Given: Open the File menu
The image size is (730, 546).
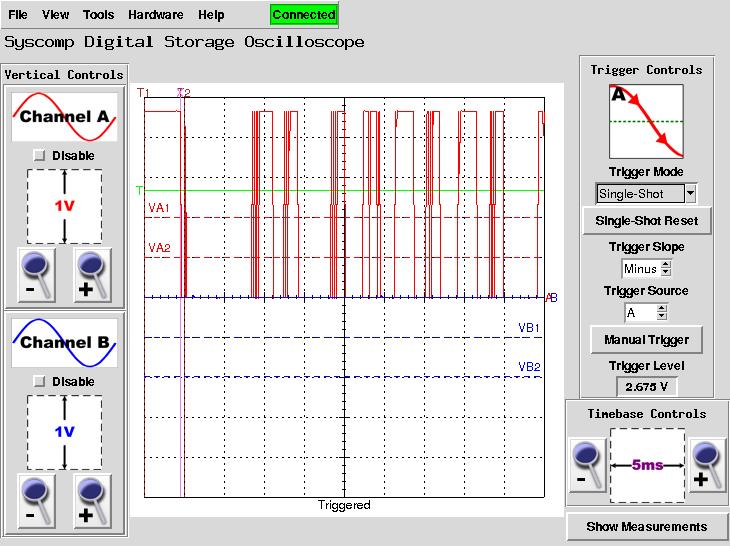Looking at the screenshot, I should point(18,15).
